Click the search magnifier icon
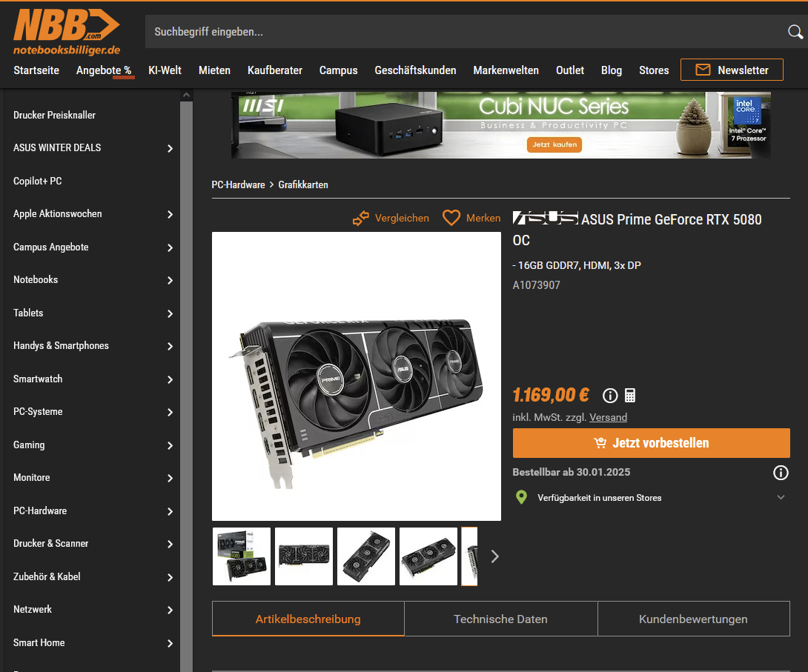 coord(795,32)
